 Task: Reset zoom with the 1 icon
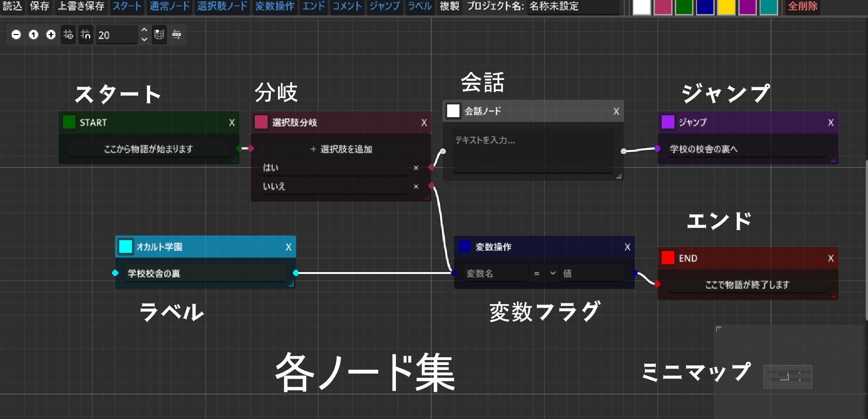point(34,35)
